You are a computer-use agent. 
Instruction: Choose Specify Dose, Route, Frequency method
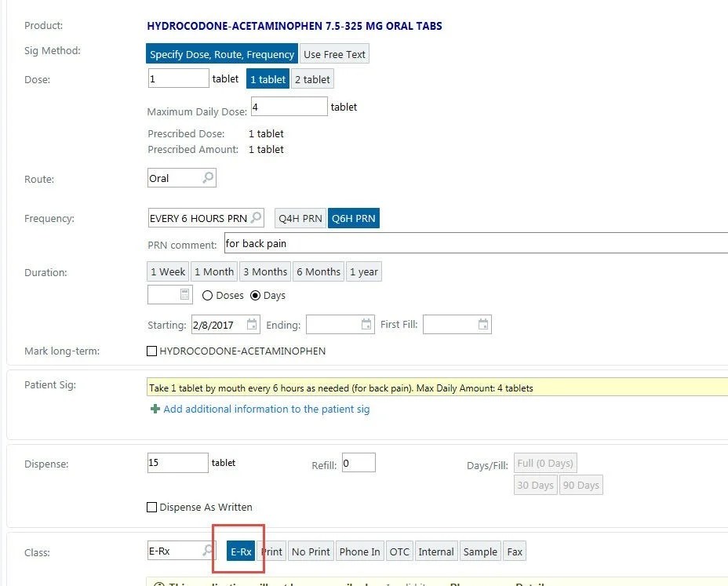click(222, 54)
